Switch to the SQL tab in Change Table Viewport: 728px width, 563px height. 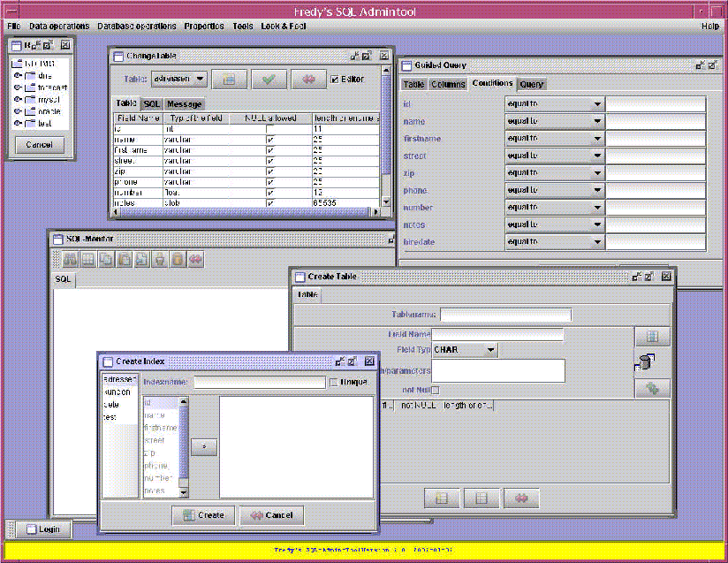tap(152, 104)
